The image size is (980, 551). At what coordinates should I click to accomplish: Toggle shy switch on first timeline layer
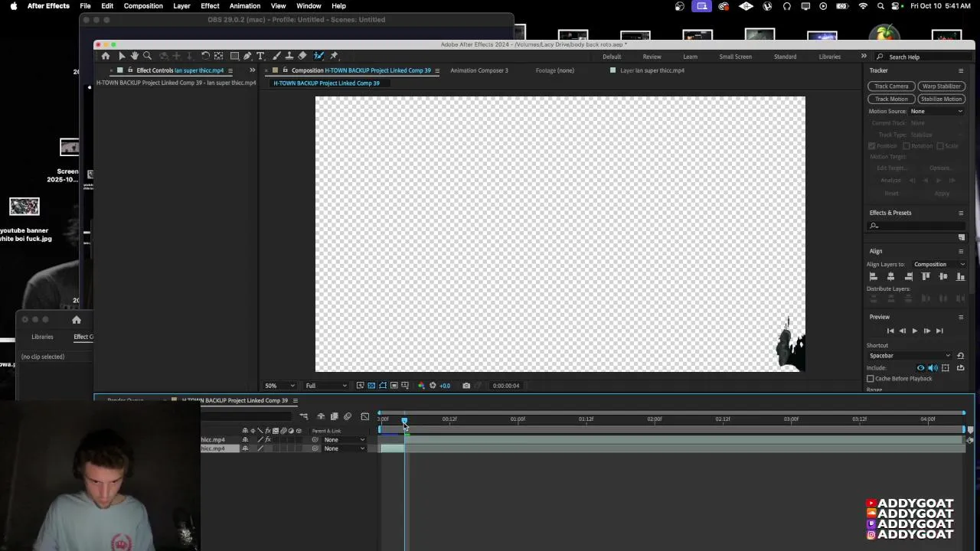(x=245, y=439)
